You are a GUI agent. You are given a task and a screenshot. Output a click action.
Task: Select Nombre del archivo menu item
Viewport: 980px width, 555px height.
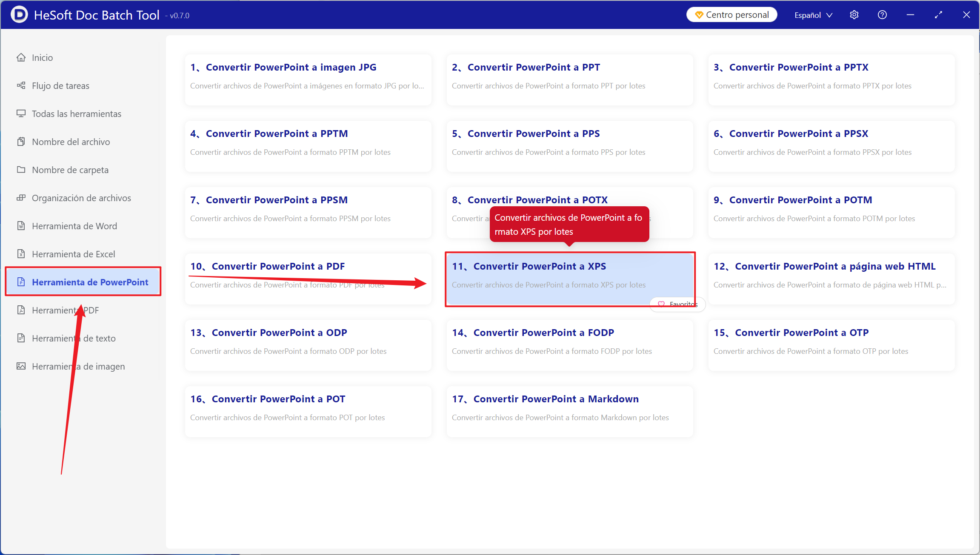83,142
